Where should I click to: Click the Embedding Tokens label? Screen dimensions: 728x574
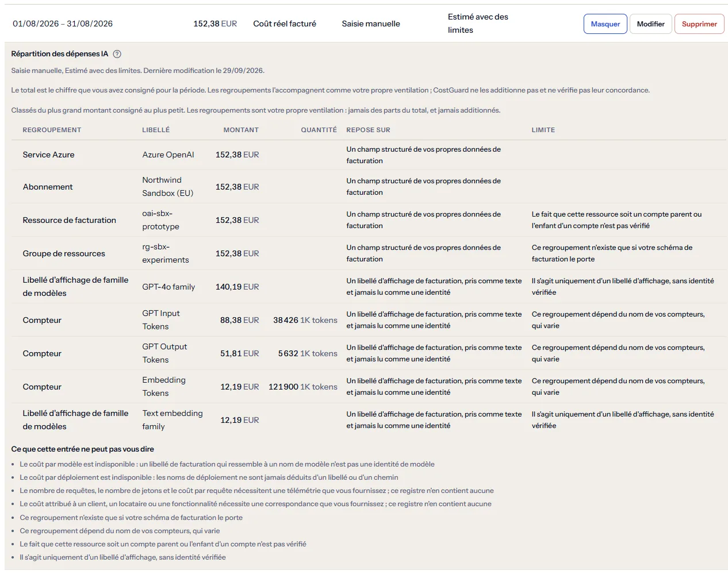pyautogui.click(x=164, y=387)
